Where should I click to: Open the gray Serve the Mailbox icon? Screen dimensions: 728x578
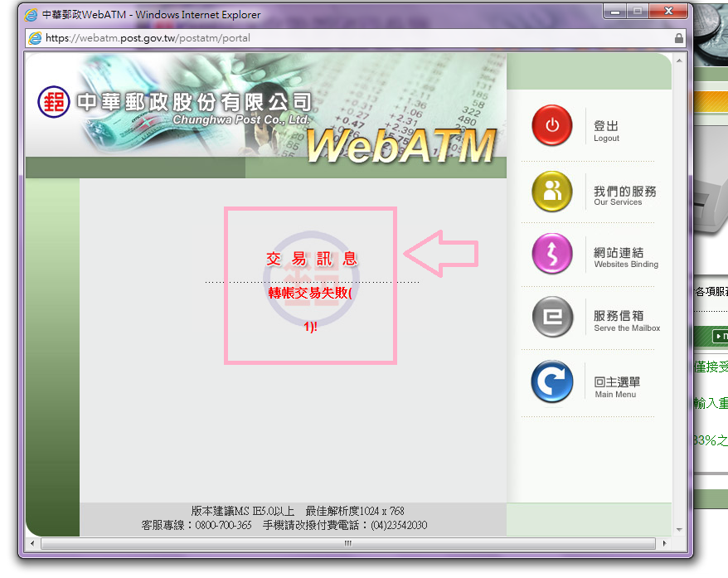552,317
